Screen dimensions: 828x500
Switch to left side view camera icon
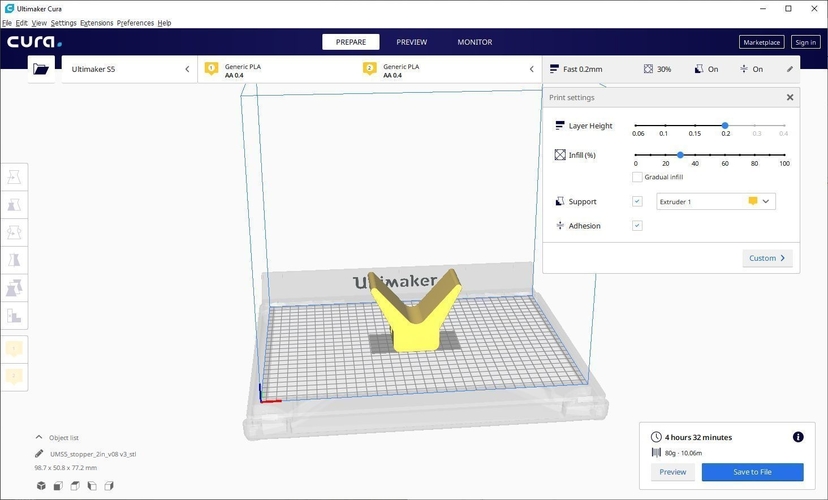[x=92, y=486]
